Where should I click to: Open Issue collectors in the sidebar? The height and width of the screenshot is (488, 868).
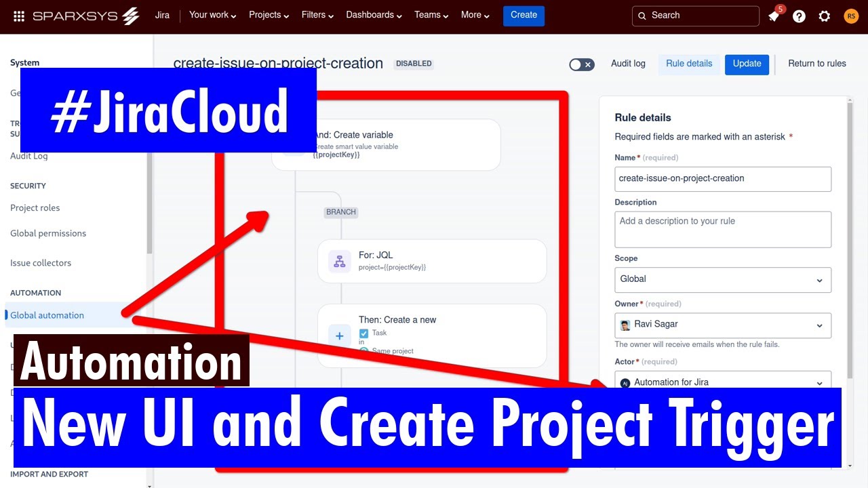pos(41,263)
